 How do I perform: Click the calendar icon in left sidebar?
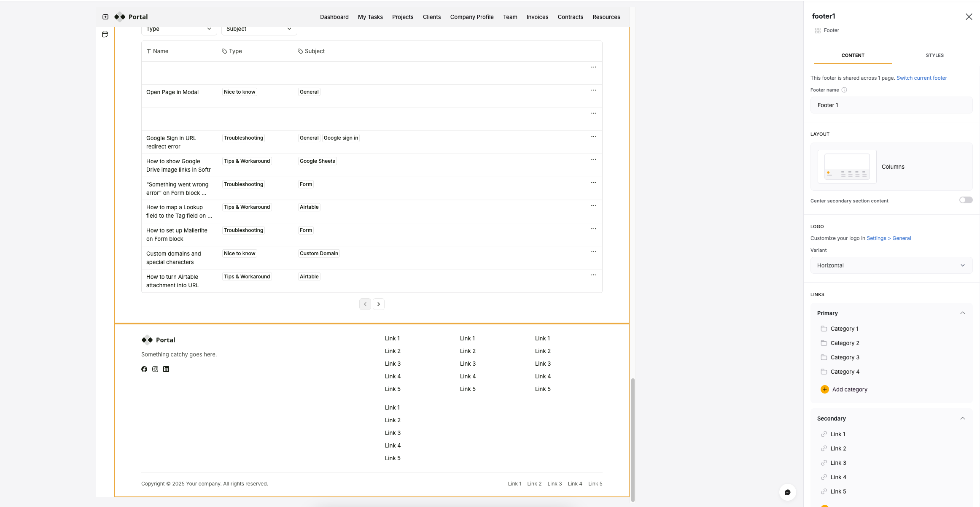click(105, 35)
